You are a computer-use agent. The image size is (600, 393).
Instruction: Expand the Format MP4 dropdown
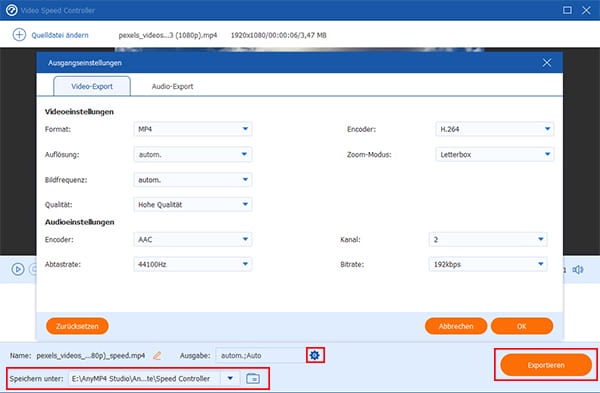(193, 129)
